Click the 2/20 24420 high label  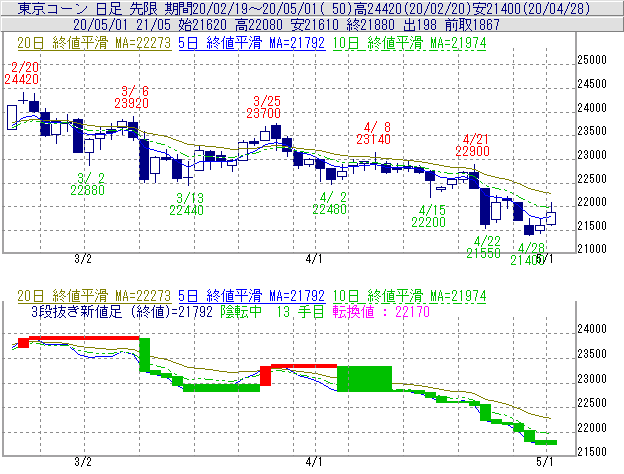[x=21, y=73]
